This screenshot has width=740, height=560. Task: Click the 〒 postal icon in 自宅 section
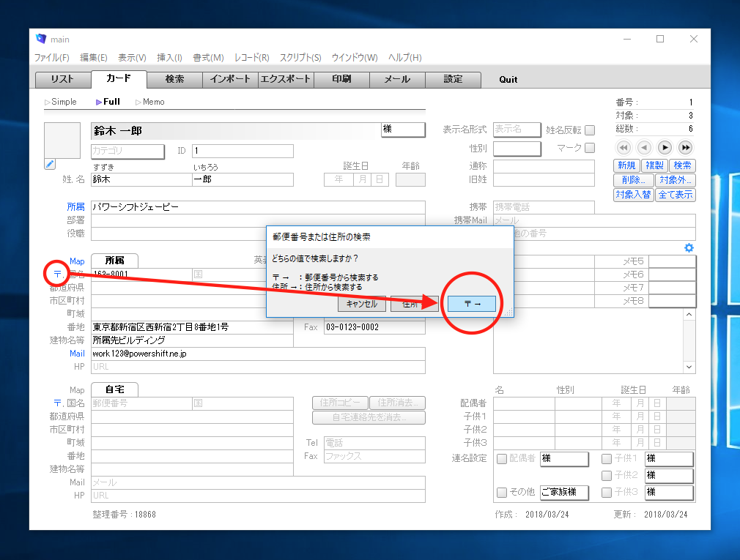[57, 403]
